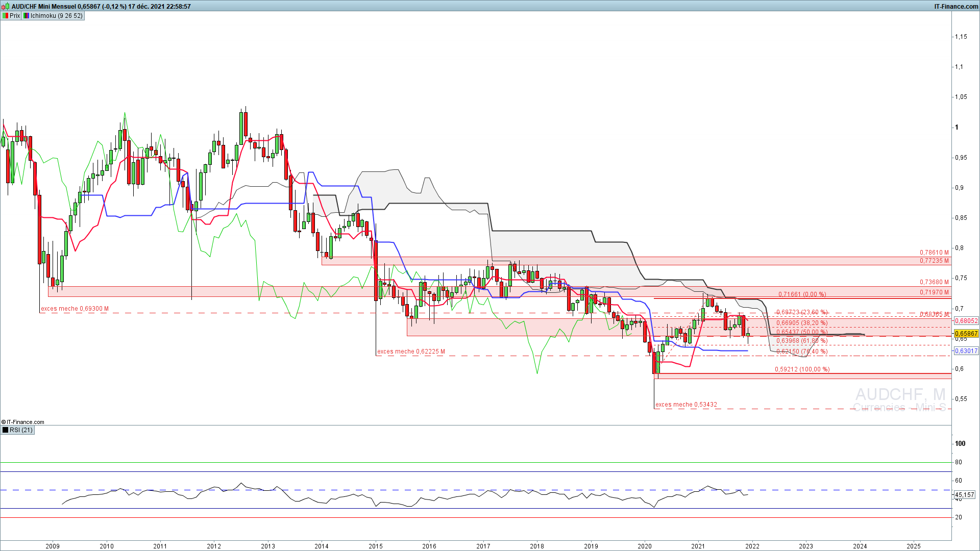Click the 2012 year label on time axis
Screen dimensions: 980x551
pyautogui.click(x=214, y=546)
